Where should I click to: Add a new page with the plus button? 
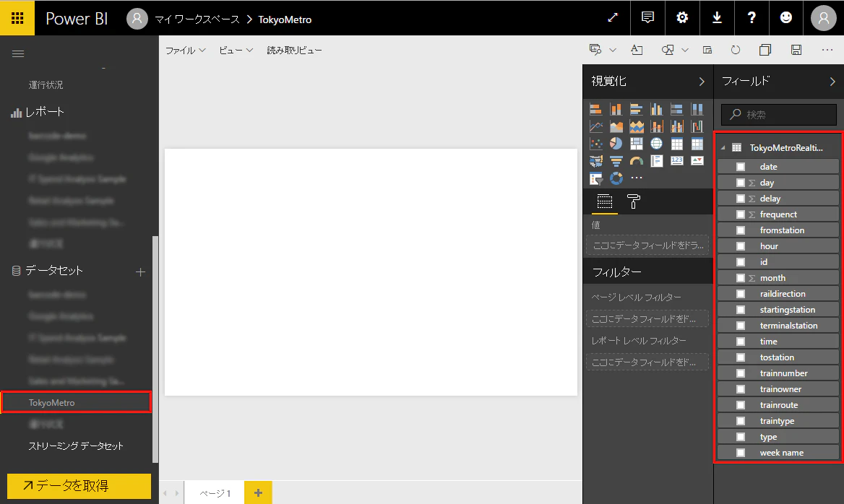click(259, 492)
